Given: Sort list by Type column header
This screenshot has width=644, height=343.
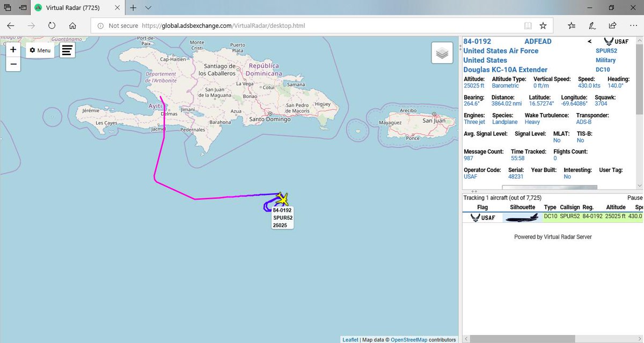Looking at the screenshot, I should point(550,207).
